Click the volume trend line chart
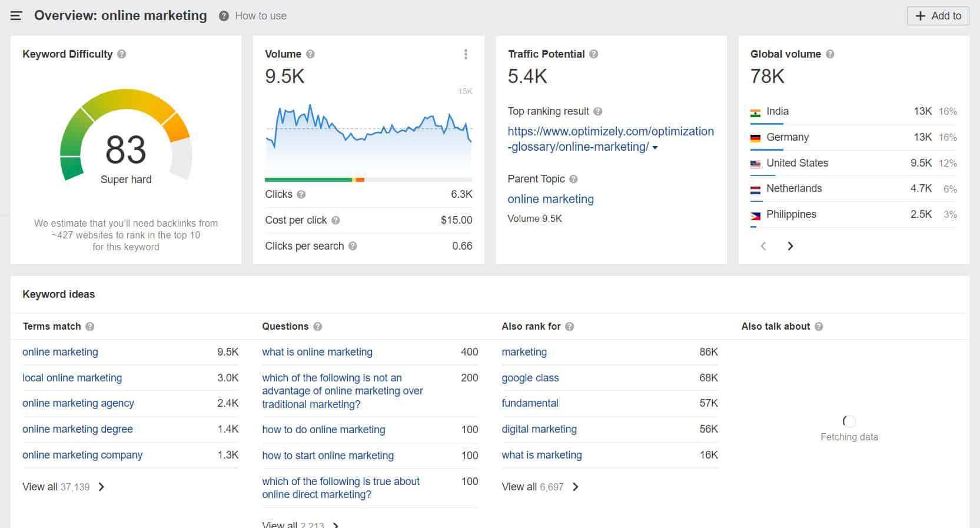 pos(368,129)
